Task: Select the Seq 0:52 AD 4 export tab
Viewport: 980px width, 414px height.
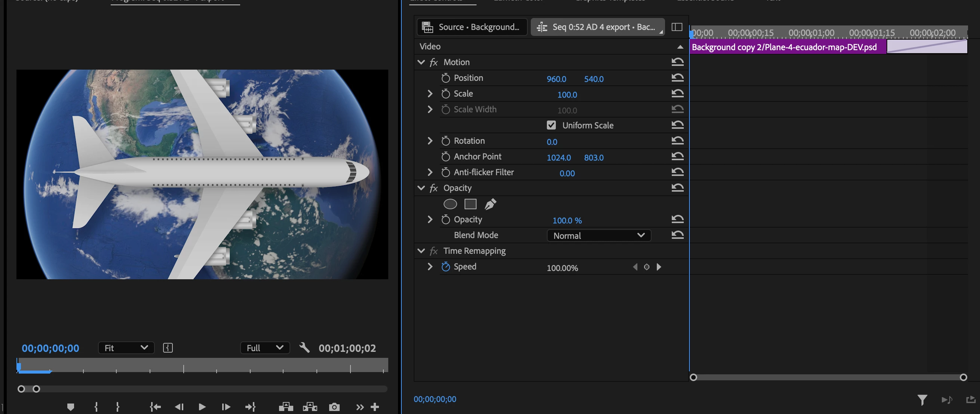Action: click(597, 27)
